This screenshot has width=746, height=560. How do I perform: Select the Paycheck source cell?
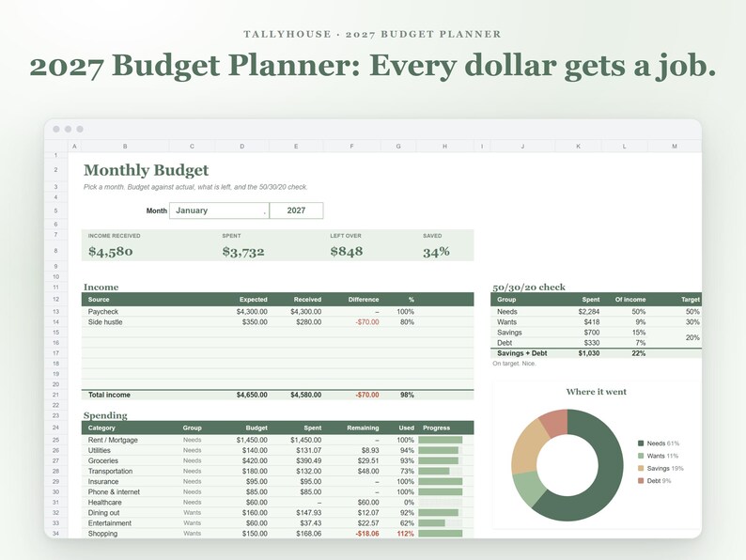102,312
